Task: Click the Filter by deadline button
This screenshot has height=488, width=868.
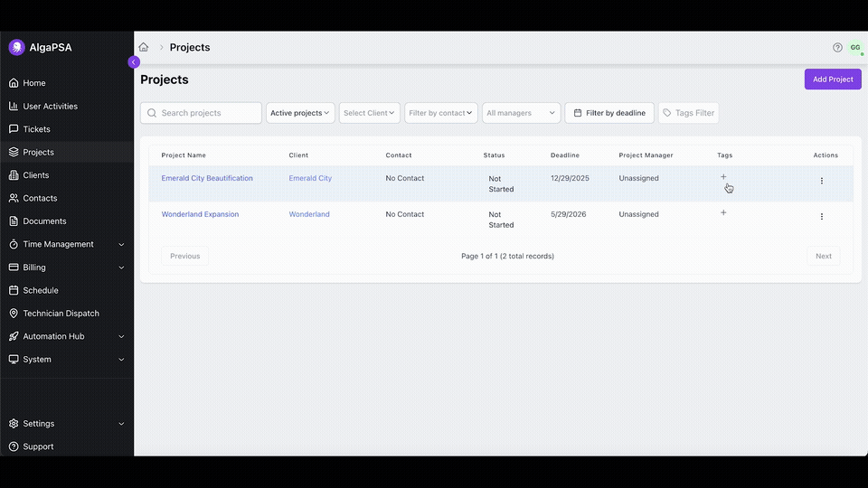Action: (x=609, y=113)
